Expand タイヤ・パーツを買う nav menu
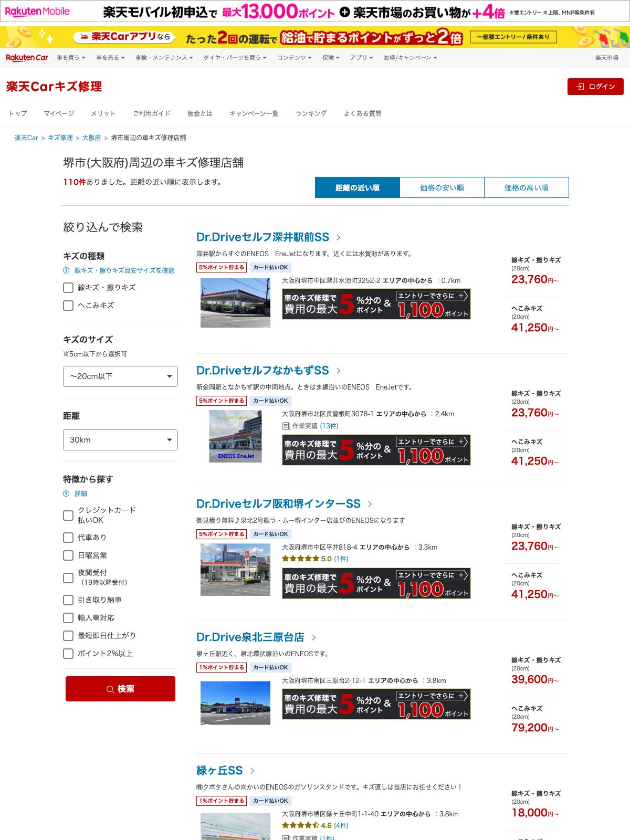Screen dimensions: 630x840 [x=235, y=58]
